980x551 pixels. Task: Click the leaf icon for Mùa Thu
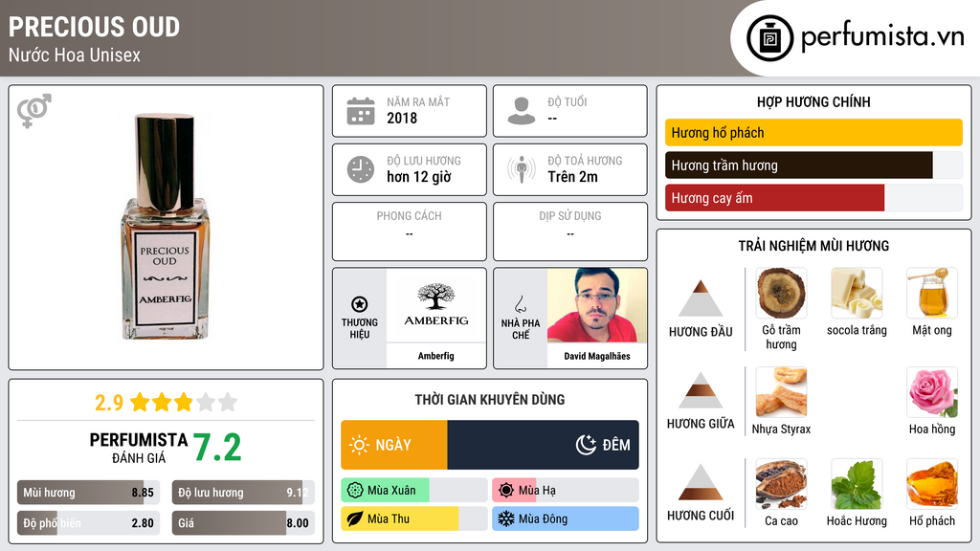click(x=355, y=518)
